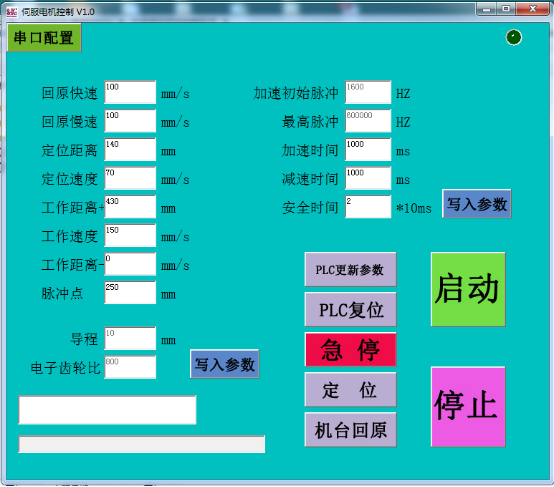Image resolution: width=554 pixels, height=487 pixels.
Task: Select the 回原快速 input field
Action: pos(130,92)
